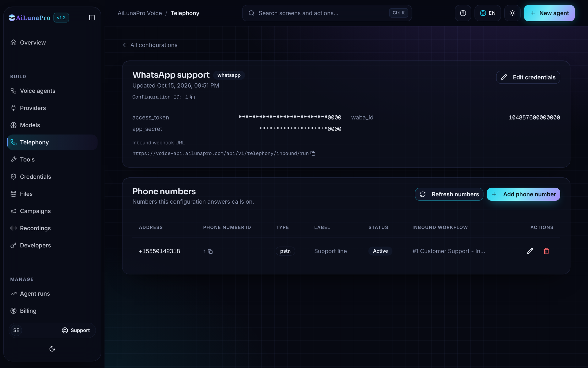Click the AiLunaPro logo
Image resolution: width=588 pixels, height=368 pixels.
[x=29, y=18]
